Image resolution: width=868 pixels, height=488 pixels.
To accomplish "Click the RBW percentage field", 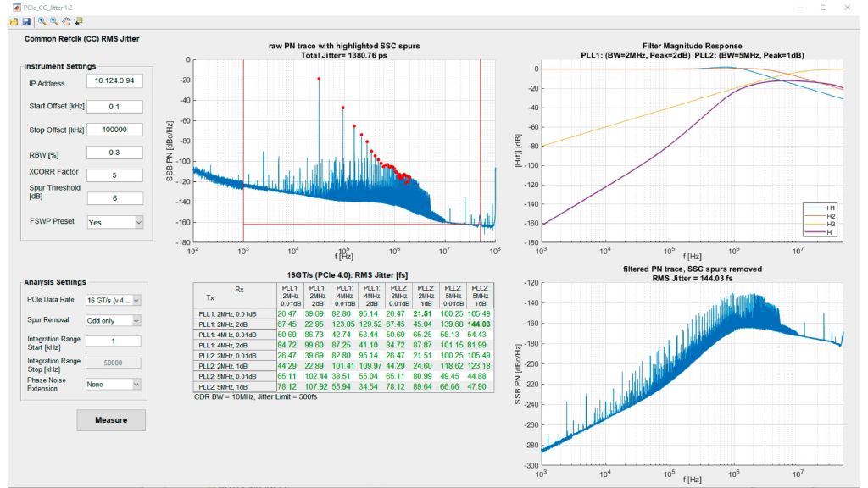I will (114, 152).
